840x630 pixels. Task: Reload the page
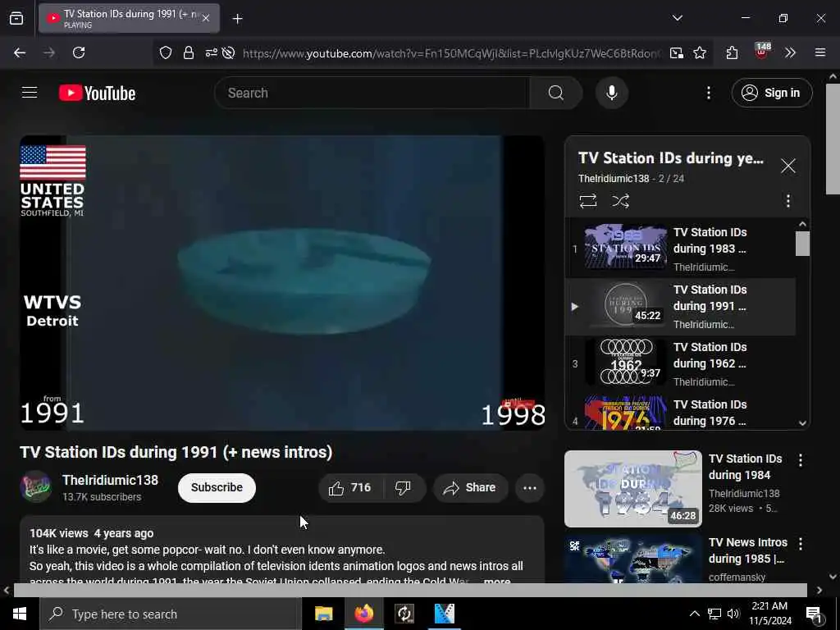click(79, 52)
